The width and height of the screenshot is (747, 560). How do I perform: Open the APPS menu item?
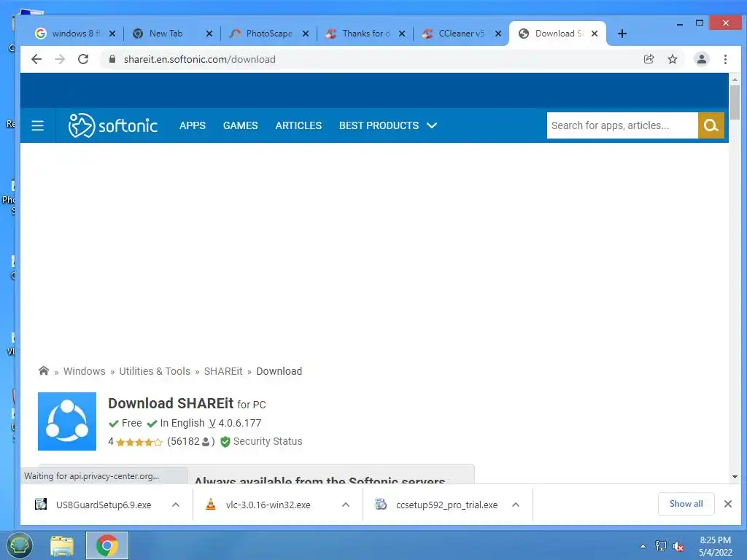tap(193, 125)
